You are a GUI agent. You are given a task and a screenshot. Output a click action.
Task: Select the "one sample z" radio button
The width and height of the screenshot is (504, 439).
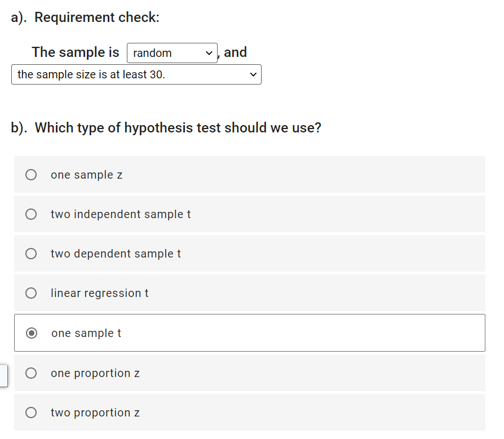(32, 175)
